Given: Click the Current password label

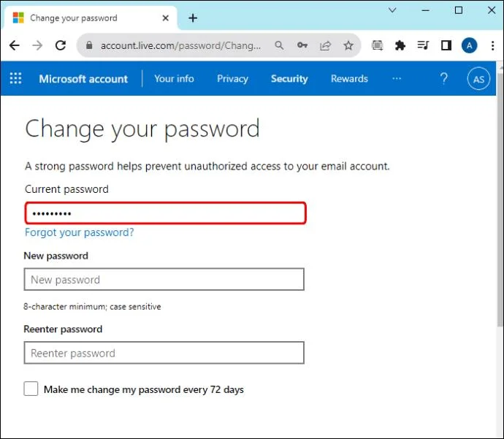Looking at the screenshot, I should pyautogui.click(x=66, y=189).
